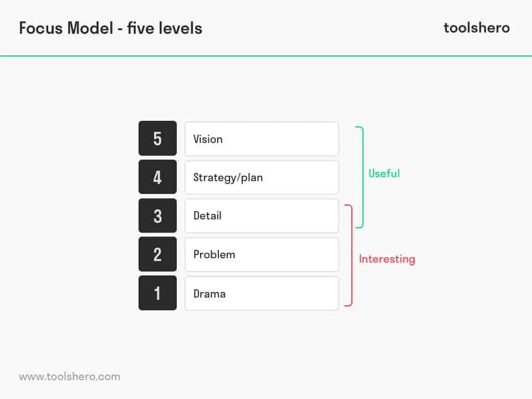Click the red Interesting label

pos(387,259)
